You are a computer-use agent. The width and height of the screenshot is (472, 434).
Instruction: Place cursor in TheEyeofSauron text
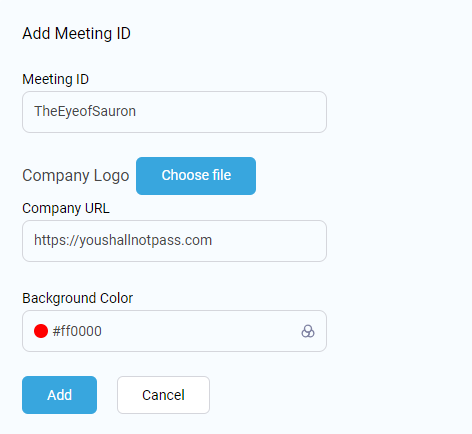pos(85,111)
